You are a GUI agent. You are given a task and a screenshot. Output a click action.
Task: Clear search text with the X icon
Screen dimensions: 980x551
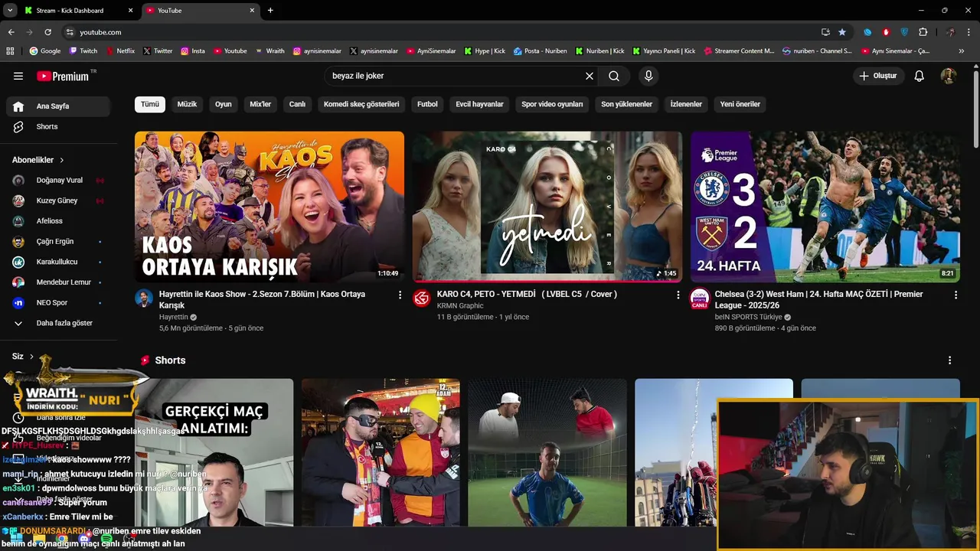pyautogui.click(x=590, y=76)
